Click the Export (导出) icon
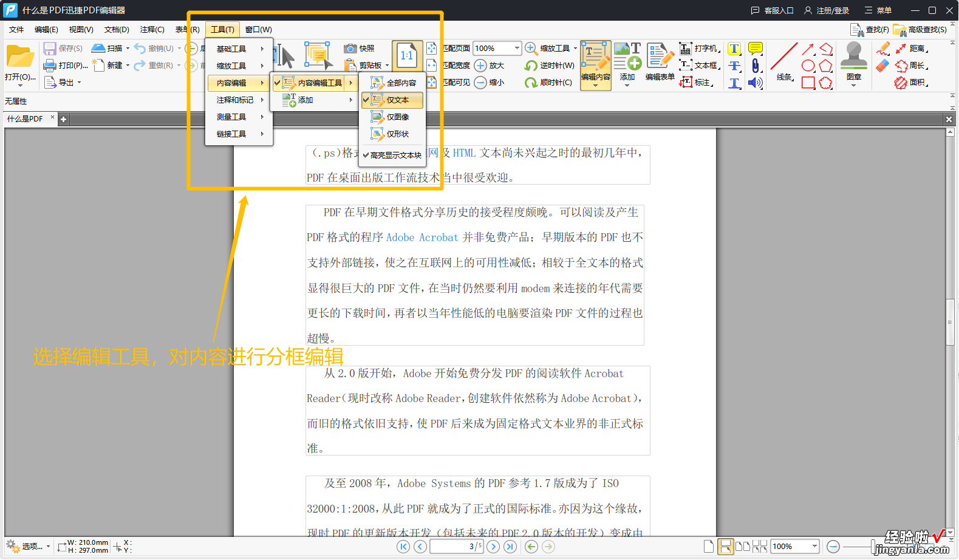959x560 pixels. pos(50,82)
